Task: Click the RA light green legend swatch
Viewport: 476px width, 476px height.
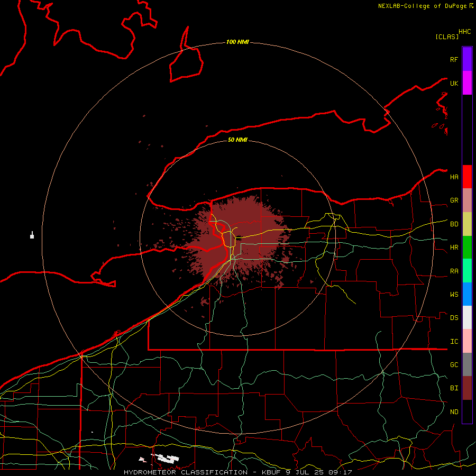Action: (x=467, y=271)
